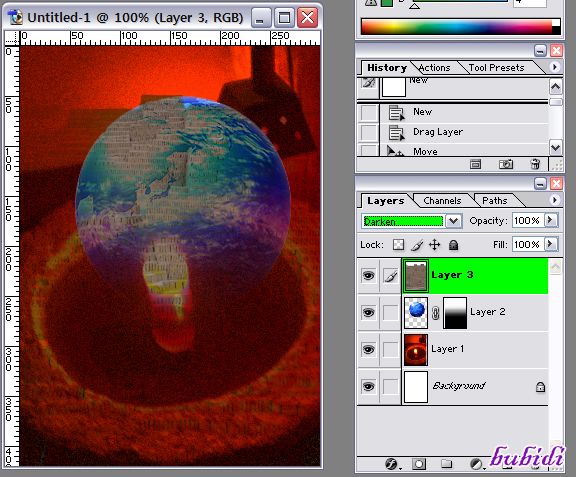
Task: Click the layer style icon at Layers panel bottom
Action: [x=392, y=465]
